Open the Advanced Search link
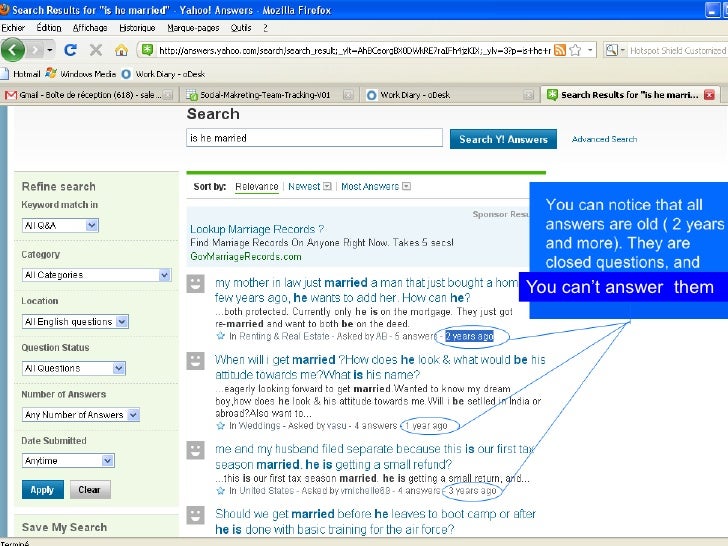 (x=604, y=139)
